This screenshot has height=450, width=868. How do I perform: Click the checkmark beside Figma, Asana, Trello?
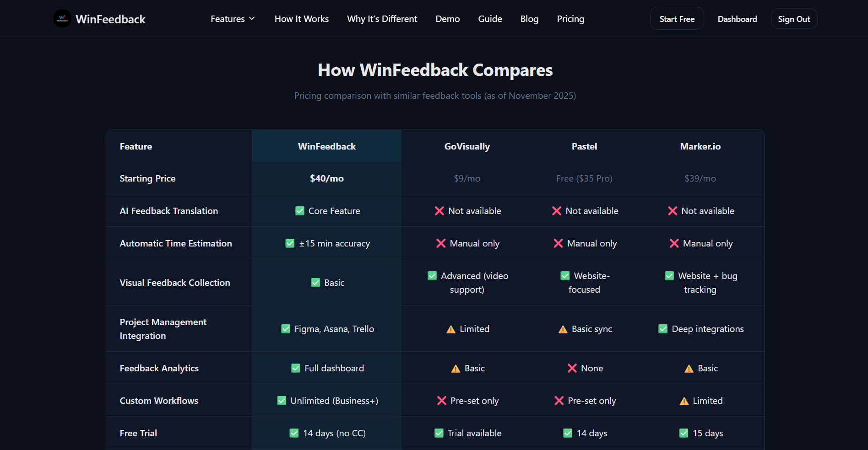286,329
